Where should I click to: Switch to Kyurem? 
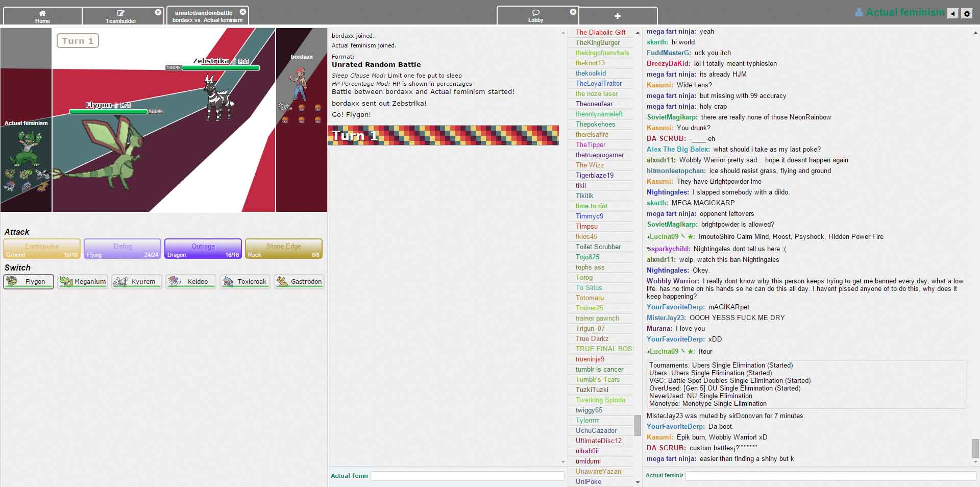point(137,281)
